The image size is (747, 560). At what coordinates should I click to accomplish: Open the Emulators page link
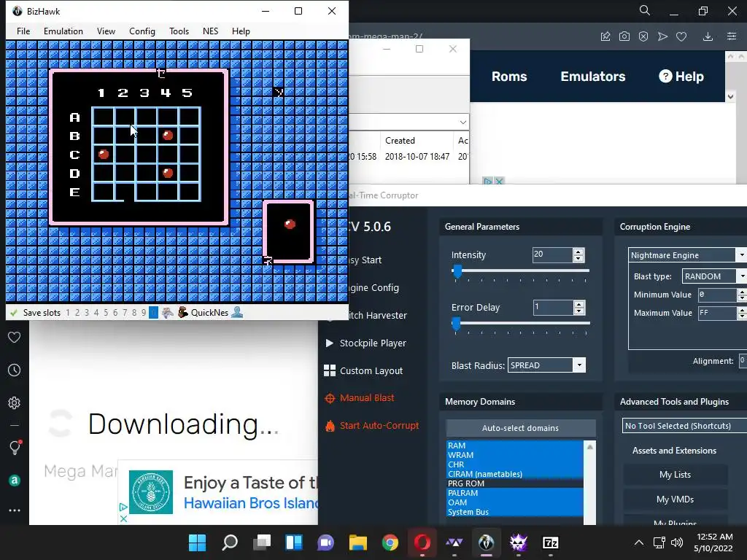592,76
